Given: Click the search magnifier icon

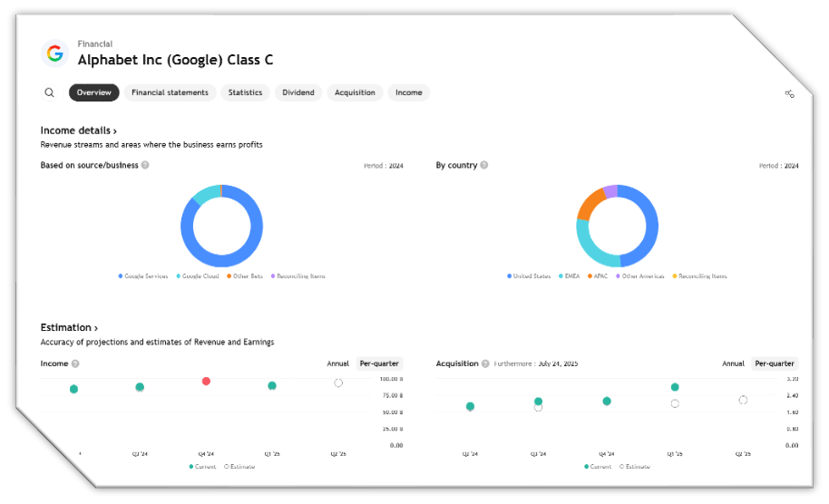Looking at the screenshot, I should [x=49, y=92].
